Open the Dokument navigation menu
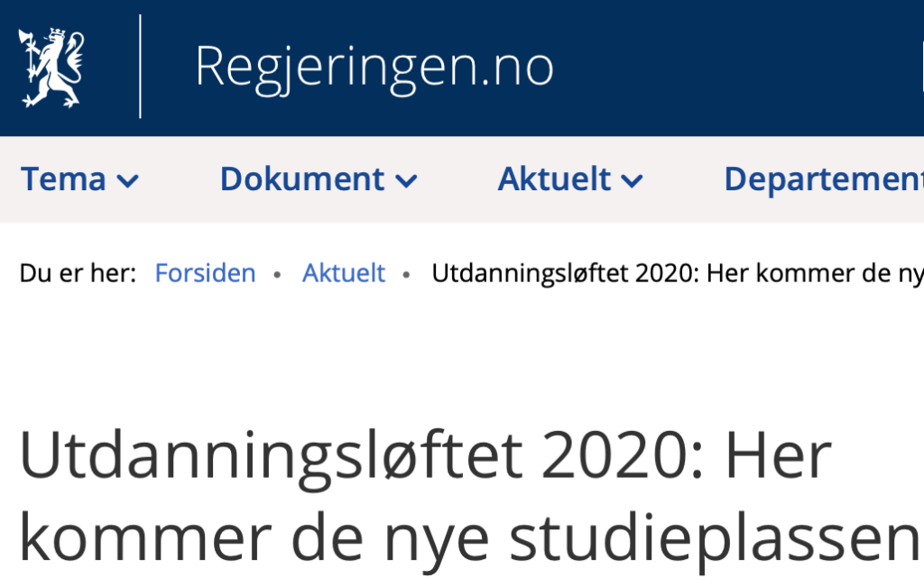This screenshot has width=924, height=587. pyautogui.click(x=319, y=179)
